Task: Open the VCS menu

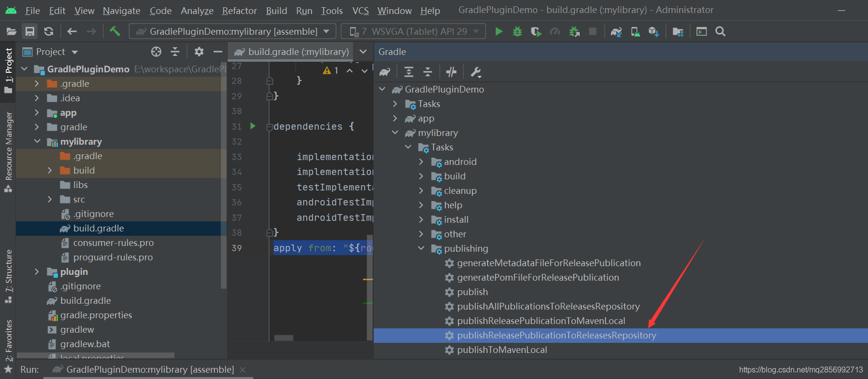Action: tap(361, 11)
